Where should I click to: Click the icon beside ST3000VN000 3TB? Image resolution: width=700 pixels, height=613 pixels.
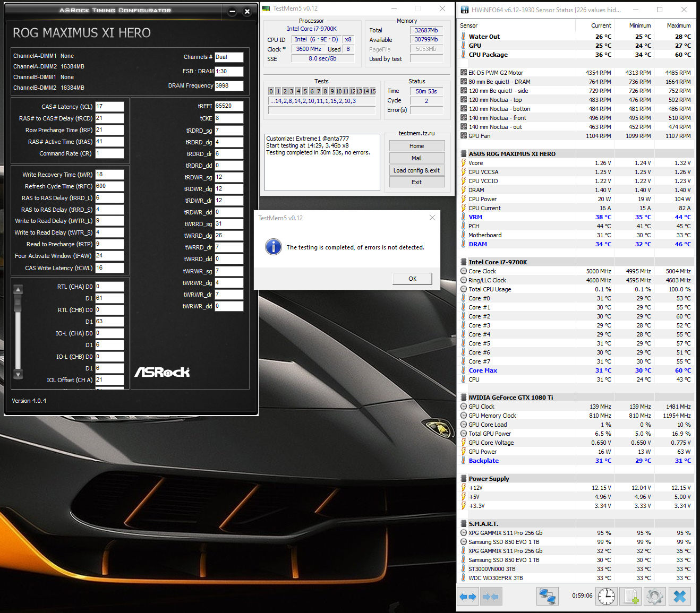(x=464, y=569)
